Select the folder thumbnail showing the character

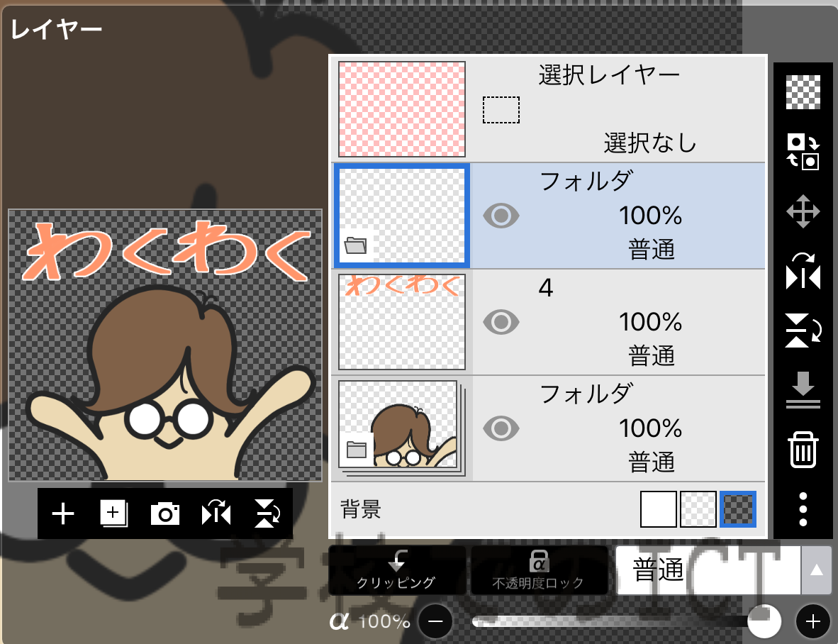pyautogui.click(x=402, y=428)
